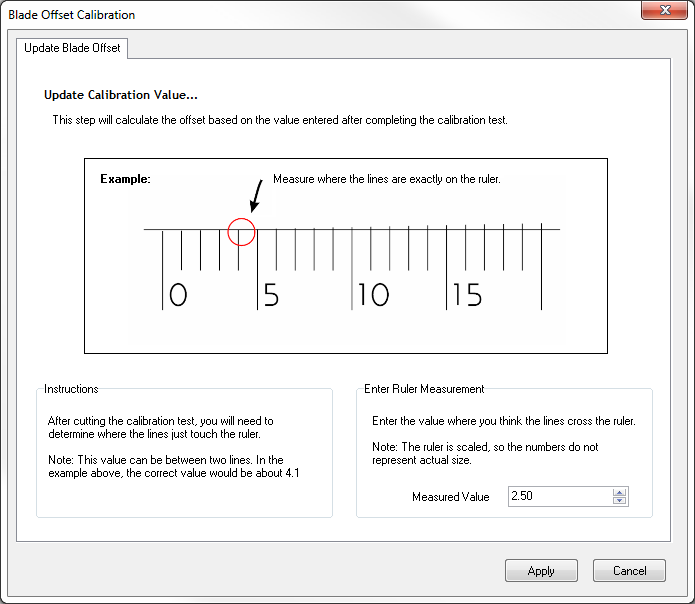Screen dimensions: 695x604
Task: Click the red circle on the ruler
Action: [242, 232]
